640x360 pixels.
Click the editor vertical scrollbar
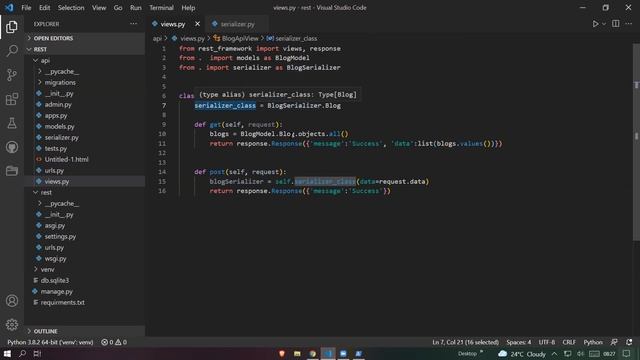(636, 141)
